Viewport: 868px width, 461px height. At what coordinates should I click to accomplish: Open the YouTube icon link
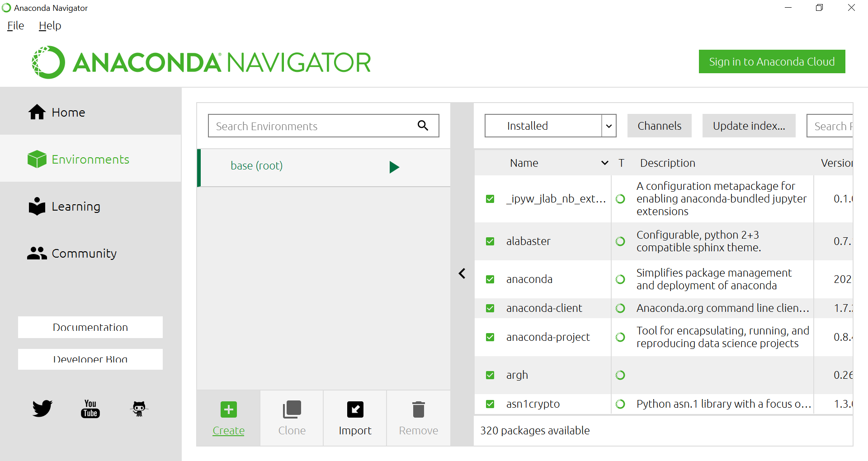pyautogui.click(x=90, y=409)
